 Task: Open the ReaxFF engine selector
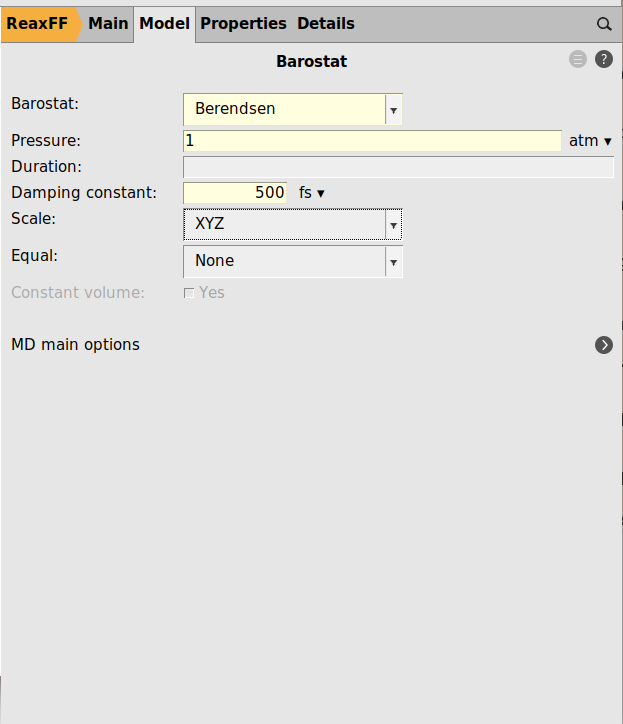(38, 24)
